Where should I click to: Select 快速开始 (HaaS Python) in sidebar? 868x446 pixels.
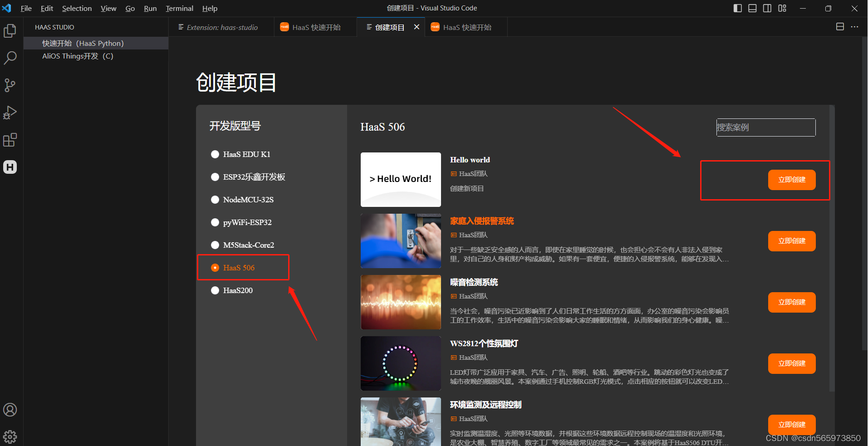coord(96,43)
